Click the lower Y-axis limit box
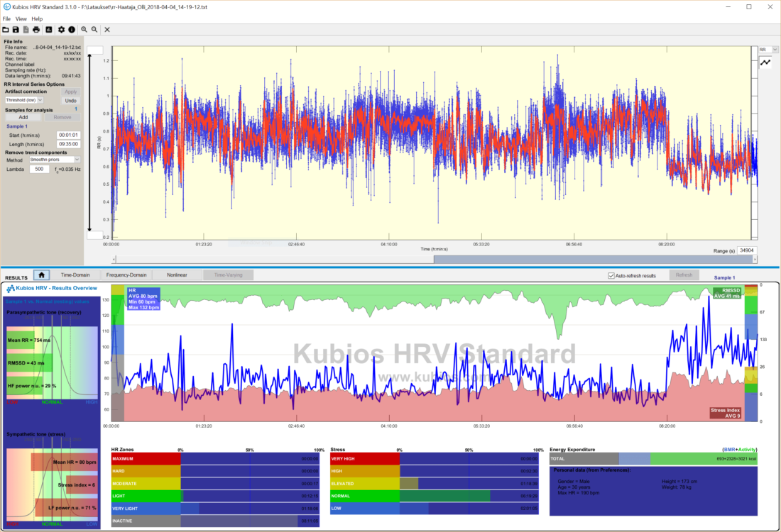The height and width of the screenshot is (532, 781). tap(95, 235)
